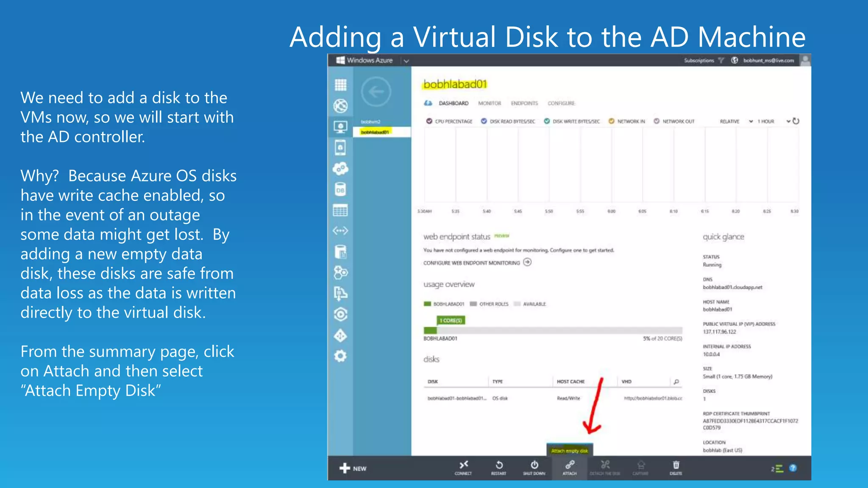
Task: Open Storage table-grid icon in sidebar
Action: (x=340, y=210)
